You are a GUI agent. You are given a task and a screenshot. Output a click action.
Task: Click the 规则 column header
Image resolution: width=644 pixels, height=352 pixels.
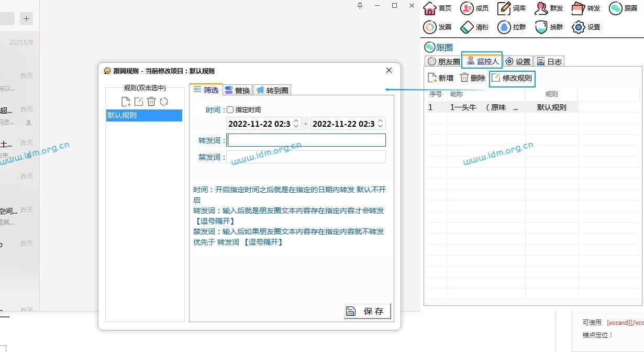(x=551, y=94)
